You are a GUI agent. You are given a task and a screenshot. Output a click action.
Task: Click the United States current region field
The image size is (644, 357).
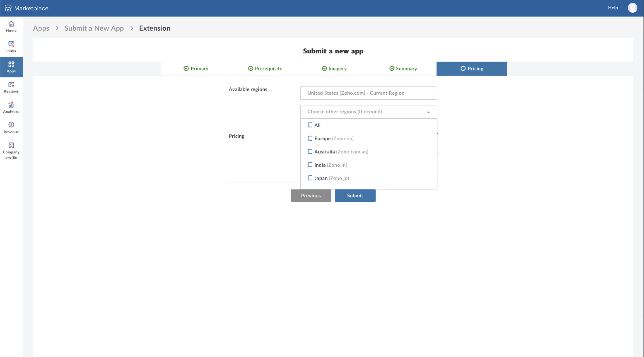click(x=368, y=93)
